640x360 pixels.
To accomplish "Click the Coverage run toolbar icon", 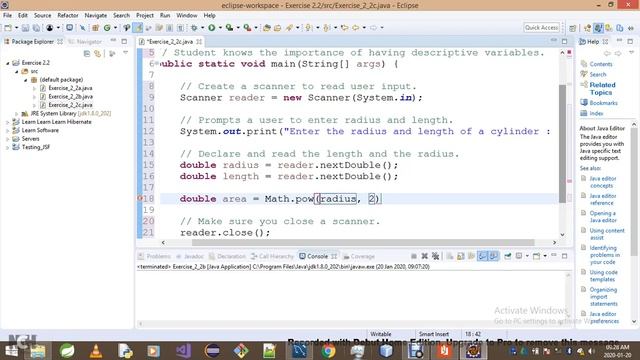I will 229,28.
